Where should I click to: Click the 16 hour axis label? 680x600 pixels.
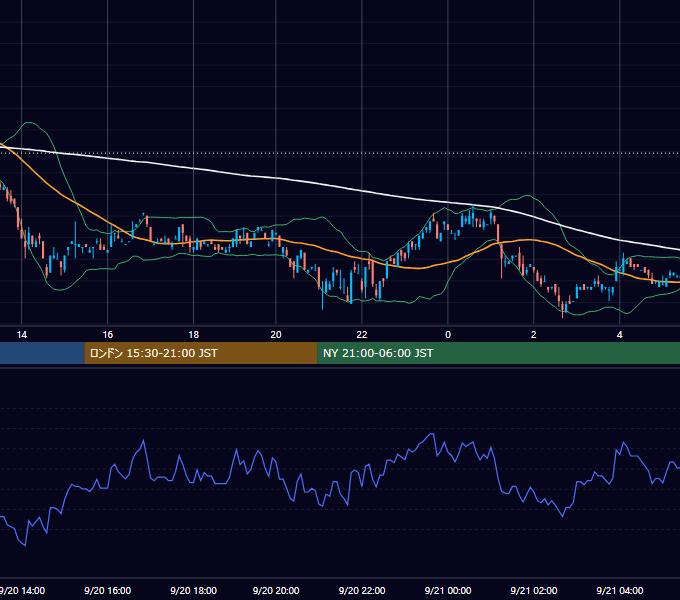pos(108,335)
